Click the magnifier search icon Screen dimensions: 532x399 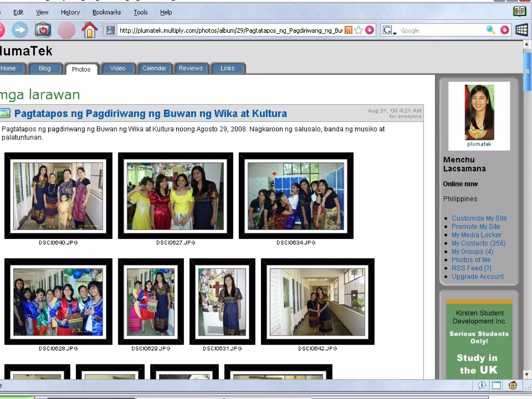coord(490,30)
